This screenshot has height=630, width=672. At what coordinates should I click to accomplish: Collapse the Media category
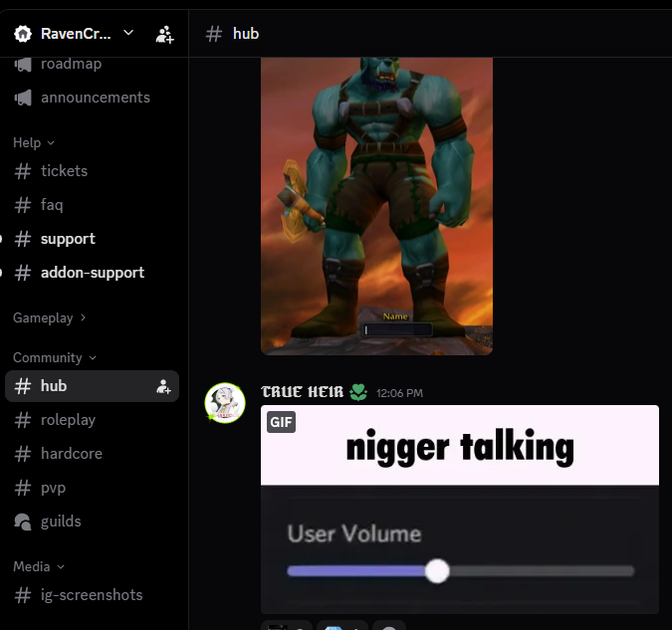coord(39,566)
